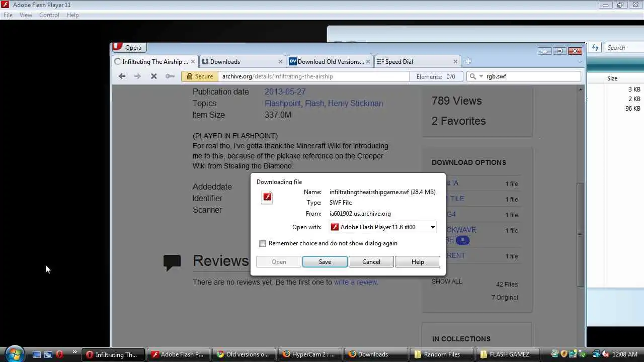Viewport: 644px width, 362px height.
Task: Switch to the HyperCam 2 taskbar button
Action: point(310,354)
